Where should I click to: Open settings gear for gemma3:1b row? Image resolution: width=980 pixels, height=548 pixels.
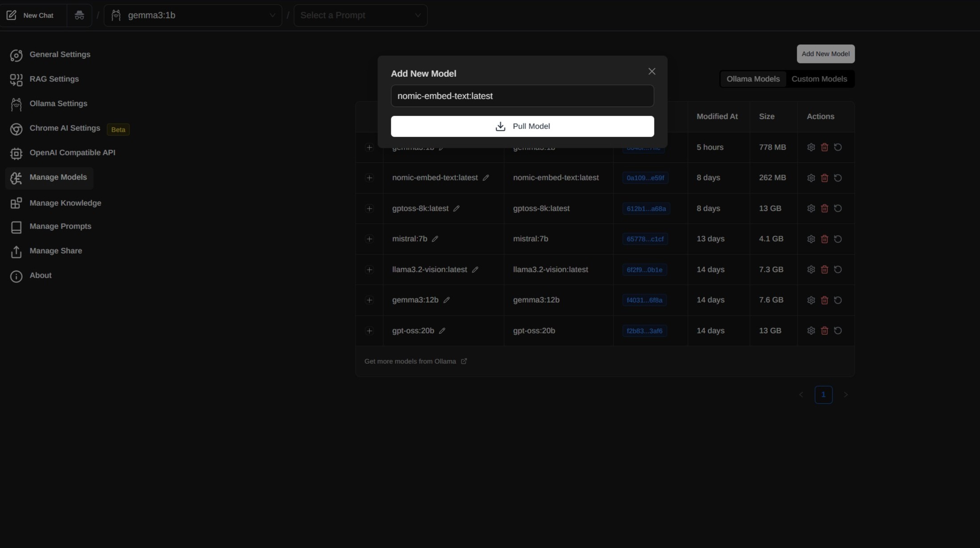tap(811, 147)
